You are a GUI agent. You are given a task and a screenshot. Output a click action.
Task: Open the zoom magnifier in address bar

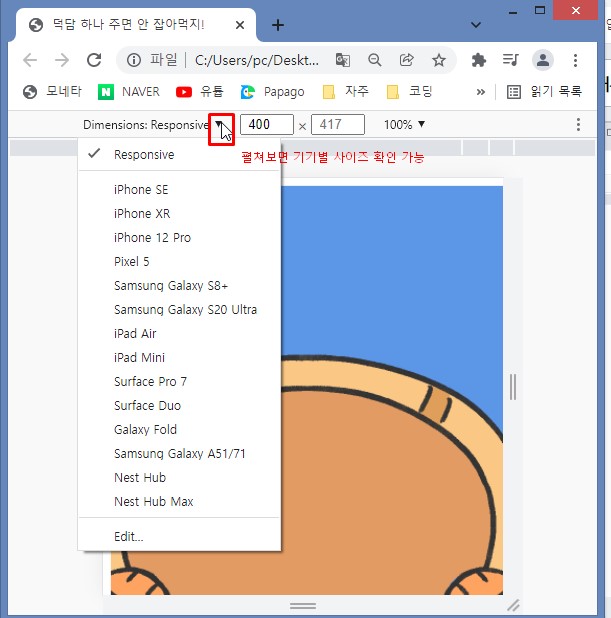point(374,60)
